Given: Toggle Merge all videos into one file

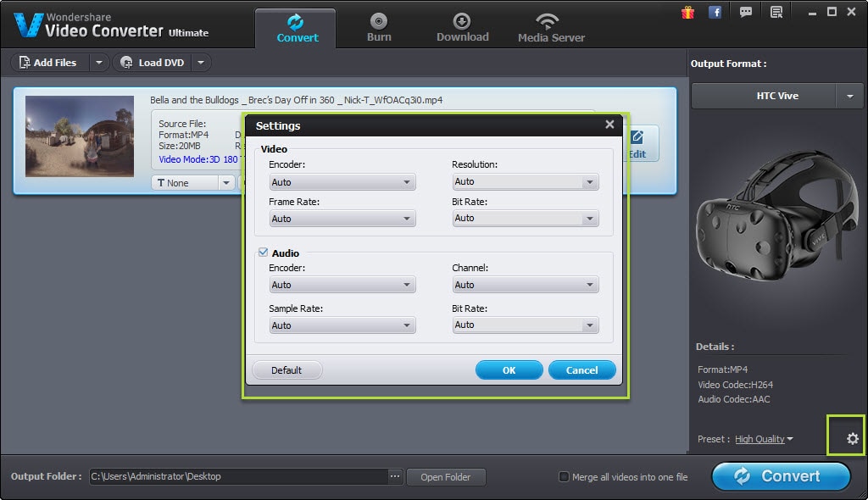Looking at the screenshot, I should point(564,477).
